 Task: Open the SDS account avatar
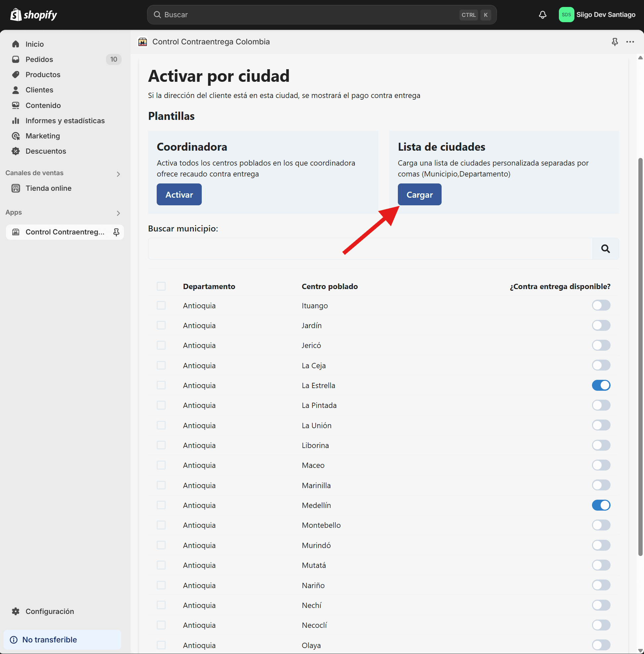coord(566,15)
